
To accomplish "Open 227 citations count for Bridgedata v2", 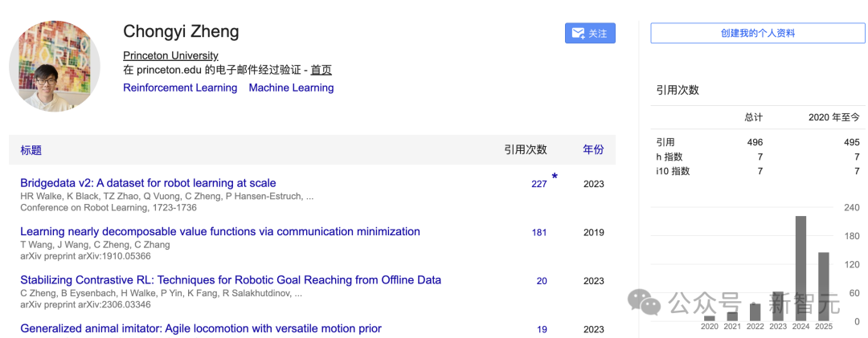I will point(539,184).
